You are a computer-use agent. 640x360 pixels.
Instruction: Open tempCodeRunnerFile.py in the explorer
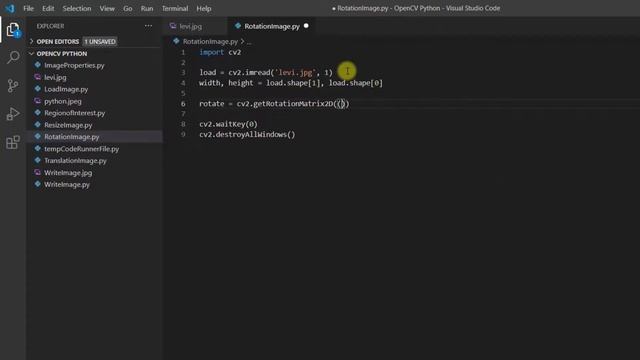coord(82,149)
